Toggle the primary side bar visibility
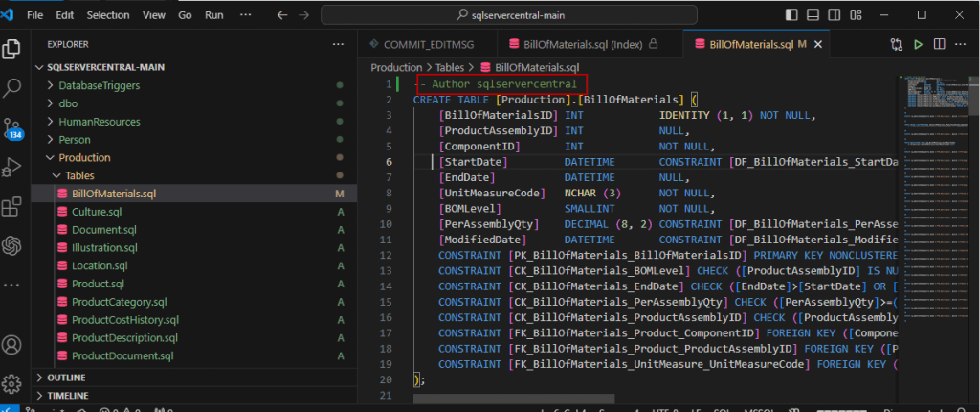The image size is (980, 412). coord(791,15)
